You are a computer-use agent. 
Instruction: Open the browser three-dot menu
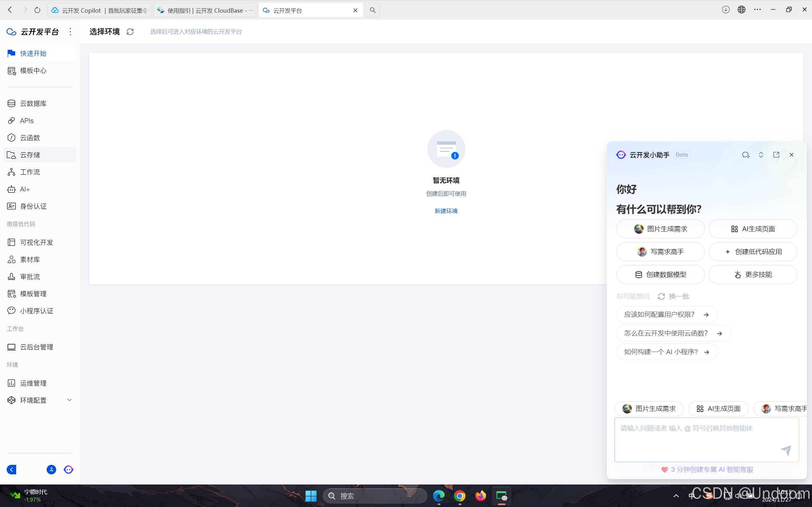click(x=757, y=10)
